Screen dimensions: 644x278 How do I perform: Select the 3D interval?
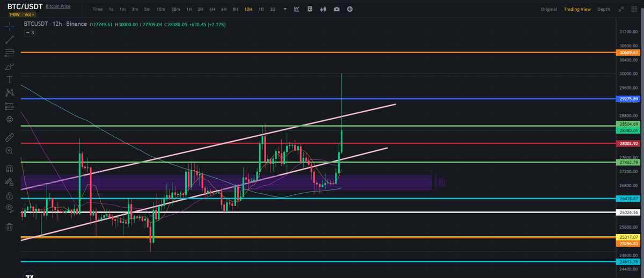pos(273,9)
